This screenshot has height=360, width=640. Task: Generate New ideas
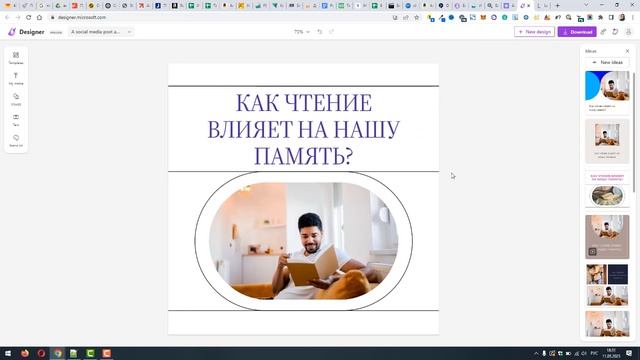pyautogui.click(x=607, y=62)
